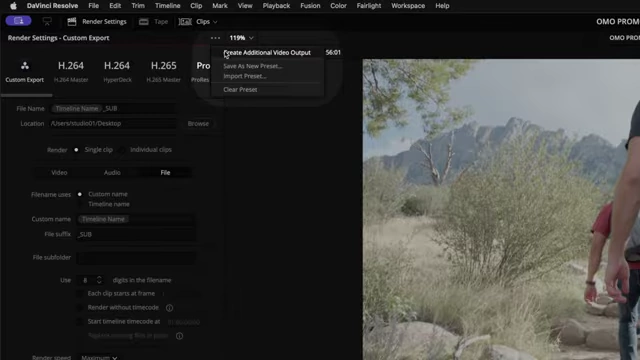Click info icon beside Replace existing files
The width and height of the screenshot is (640, 360).
click(179, 336)
